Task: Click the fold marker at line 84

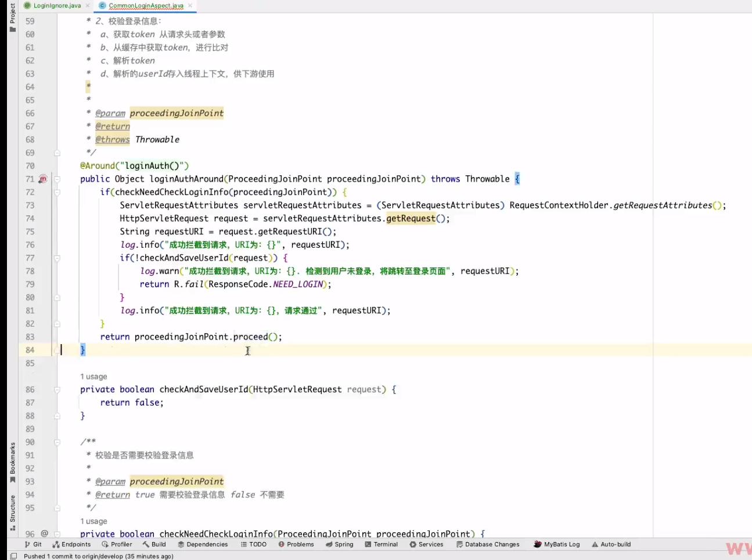Action: (57, 351)
